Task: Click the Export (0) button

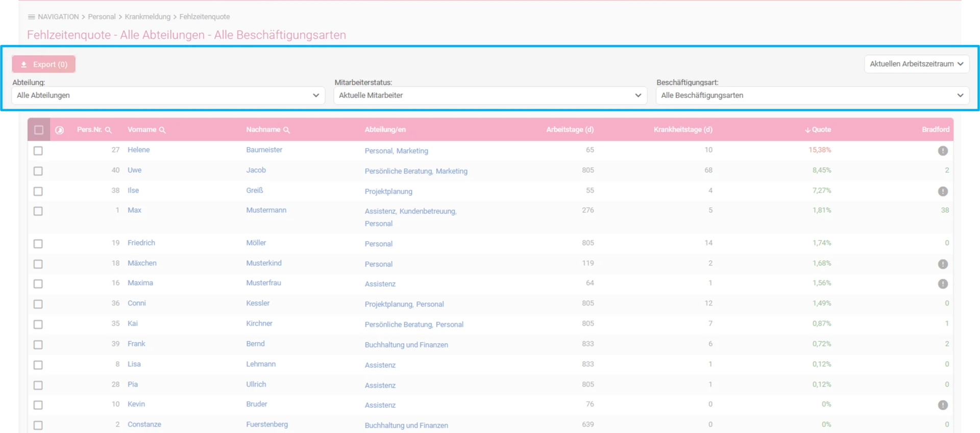Action: pos(44,64)
